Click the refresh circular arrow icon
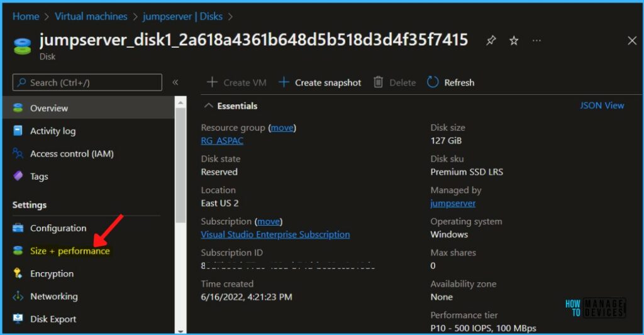 [x=433, y=82]
